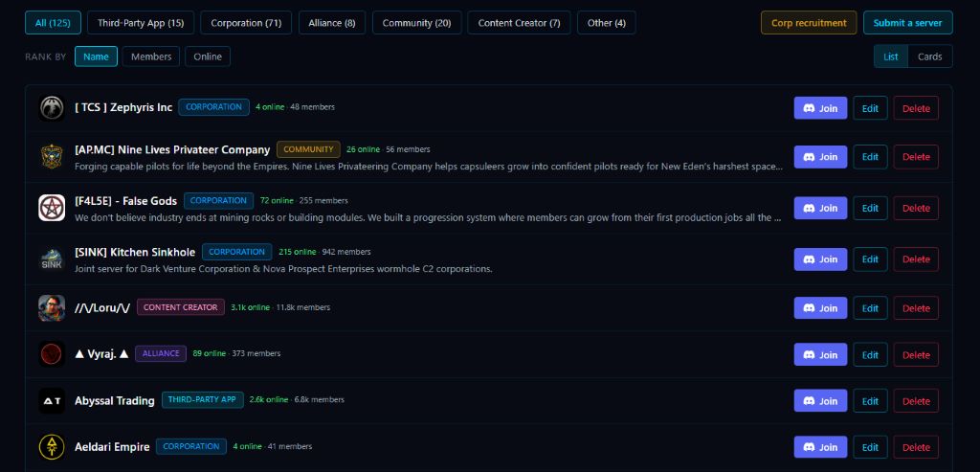Filter by Corporation (71)
Viewport: 980px width, 472px height.
[246, 23]
